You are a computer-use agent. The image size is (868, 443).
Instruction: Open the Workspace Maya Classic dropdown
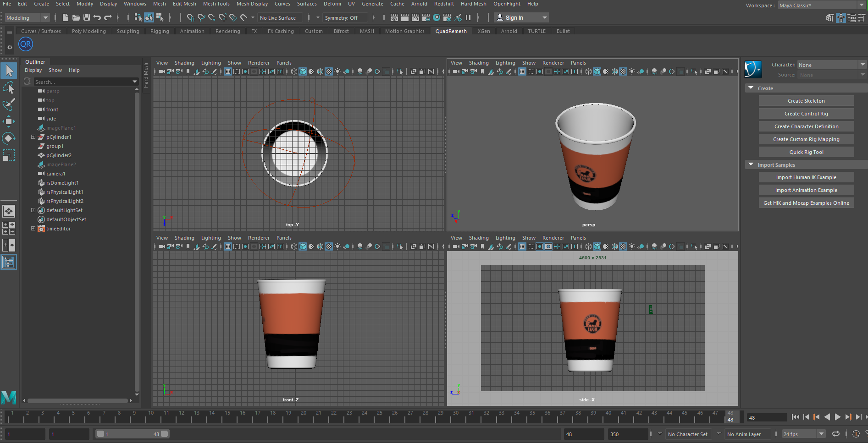pyautogui.click(x=822, y=5)
